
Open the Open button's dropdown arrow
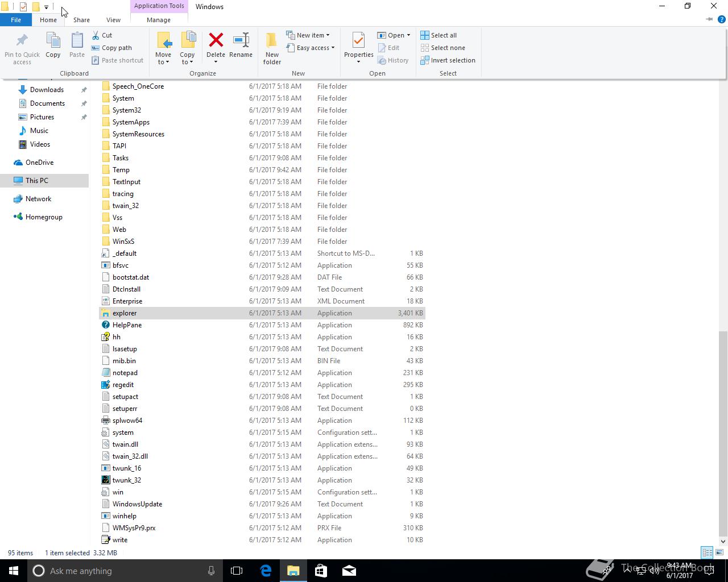408,35
